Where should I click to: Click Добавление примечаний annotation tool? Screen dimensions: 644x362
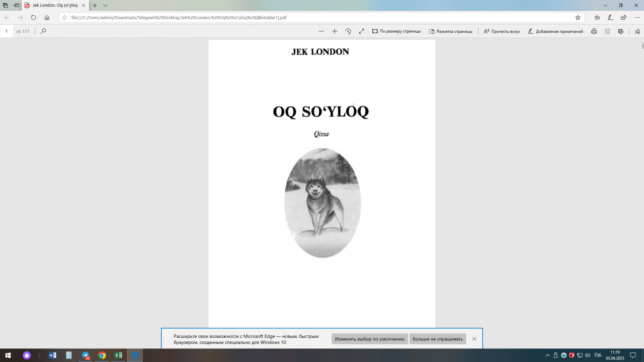[x=555, y=31]
